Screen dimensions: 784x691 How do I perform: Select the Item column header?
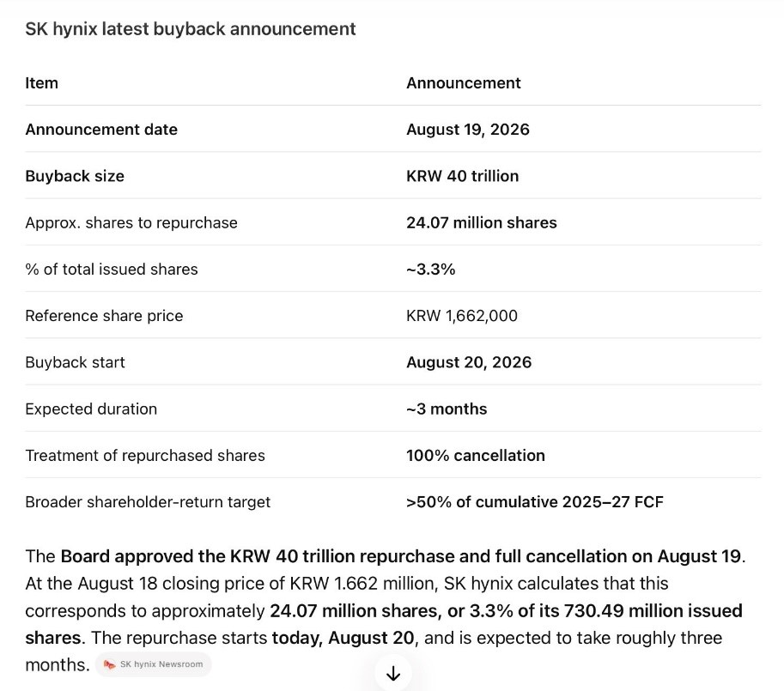[41, 83]
